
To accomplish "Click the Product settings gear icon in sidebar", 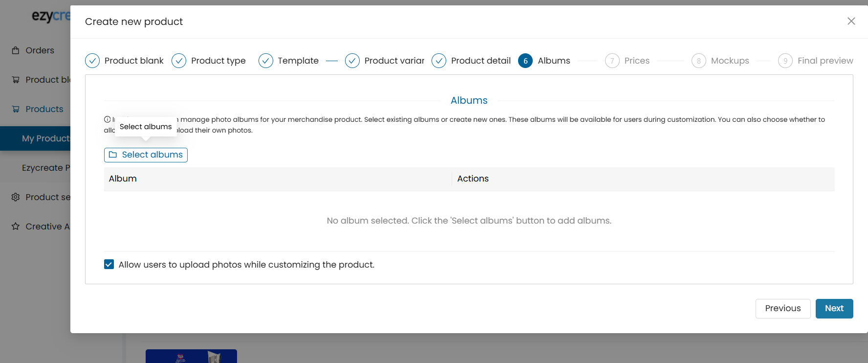I will coord(16,197).
